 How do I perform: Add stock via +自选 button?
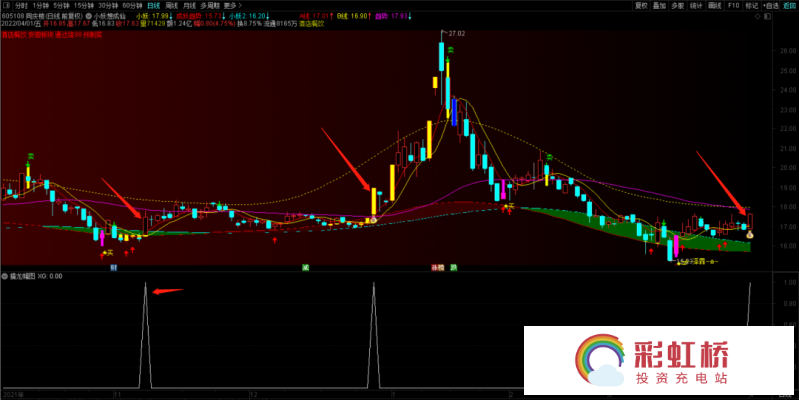point(771,6)
